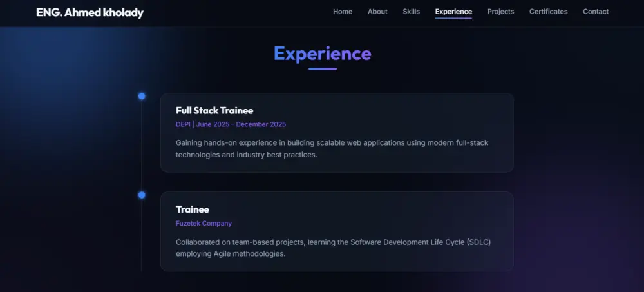Click the ENG. Ahmed kholady site logo
Screen dimensions: 644x292
pyautogui.click(x=90, y=13)
